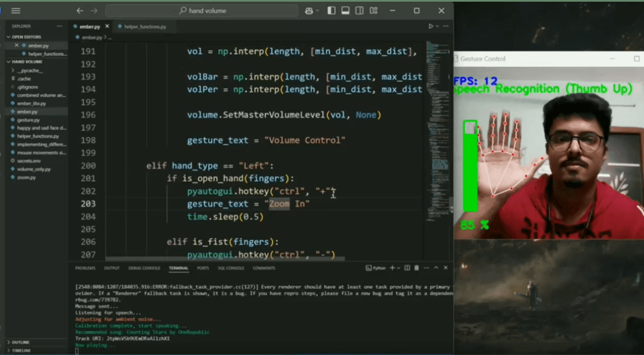Add a new terminal with the plus icon
The height and width of the screenshot is (355, 644).
coord(392,268)
